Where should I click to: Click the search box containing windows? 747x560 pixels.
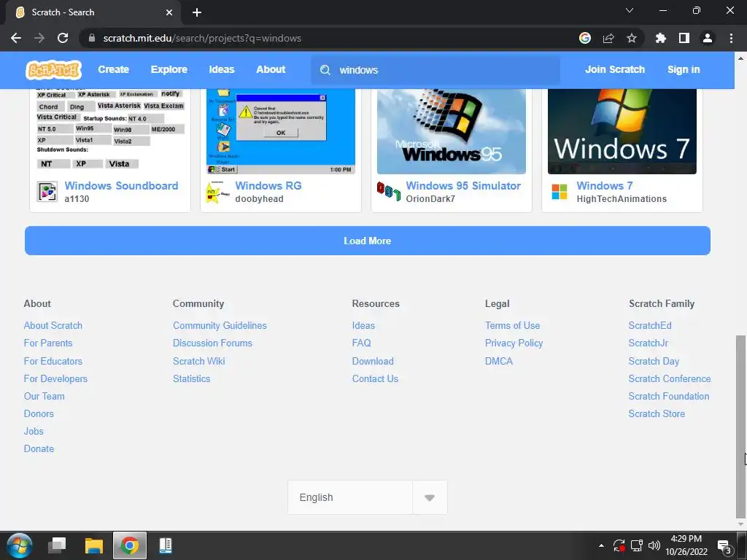pos(436,70)
